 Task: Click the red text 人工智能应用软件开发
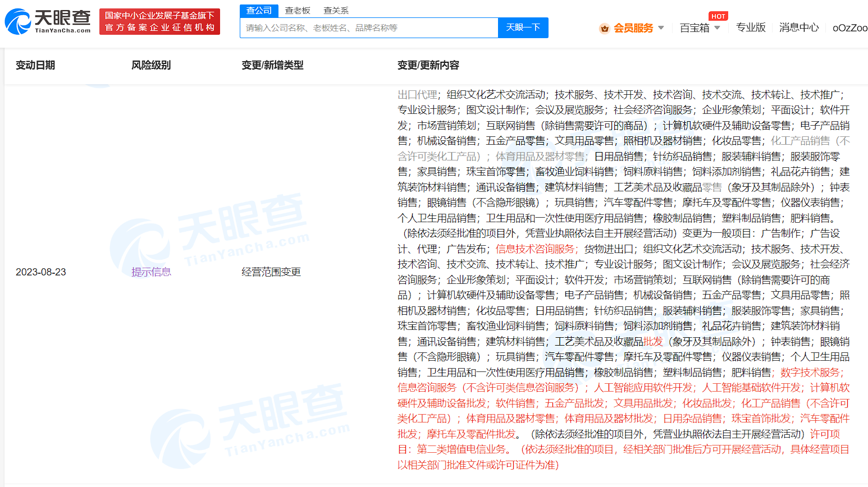[643, 388]
